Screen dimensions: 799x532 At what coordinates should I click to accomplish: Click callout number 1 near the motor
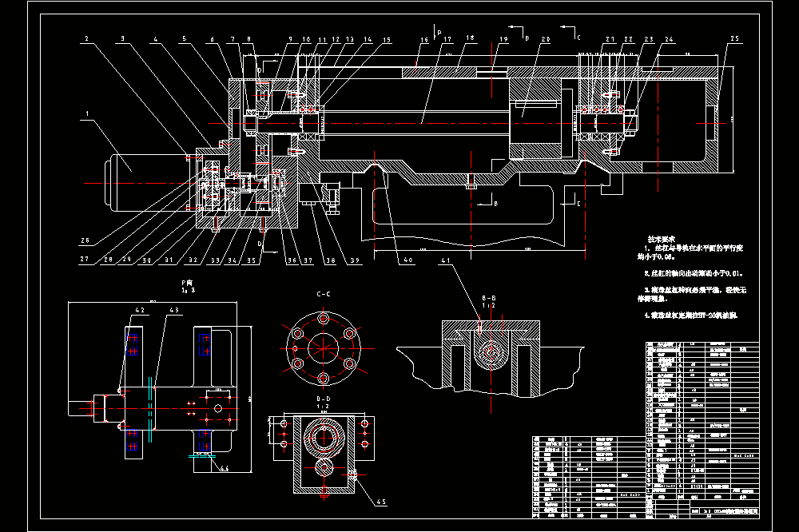click(87, 114)
